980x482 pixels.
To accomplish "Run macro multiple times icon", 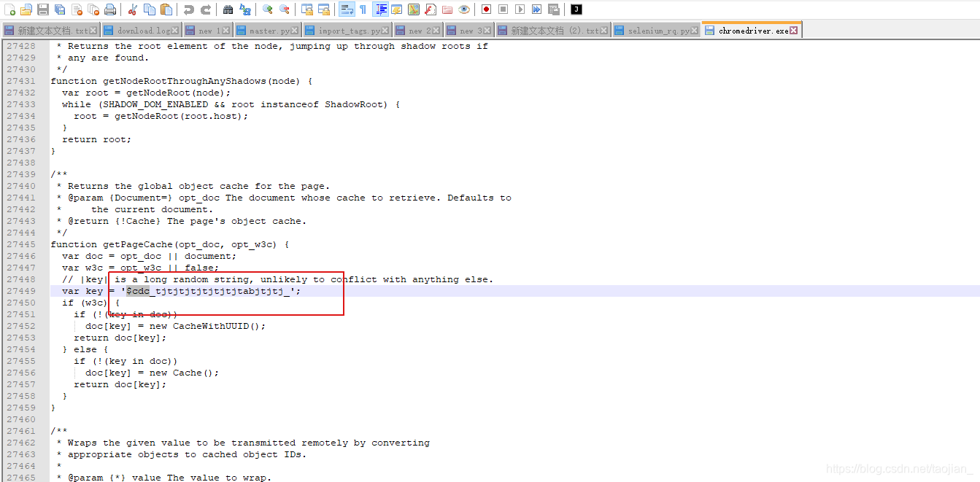I will [x=537, y=9].
